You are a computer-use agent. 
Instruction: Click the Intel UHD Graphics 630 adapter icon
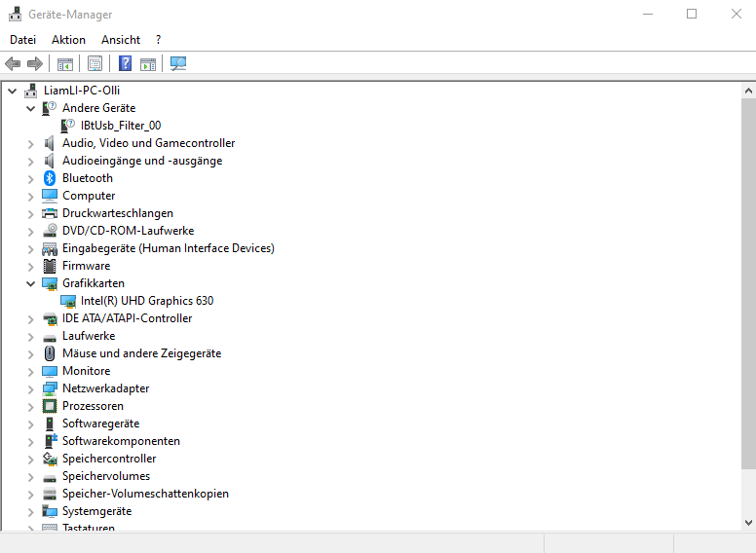tap(68, 301)
